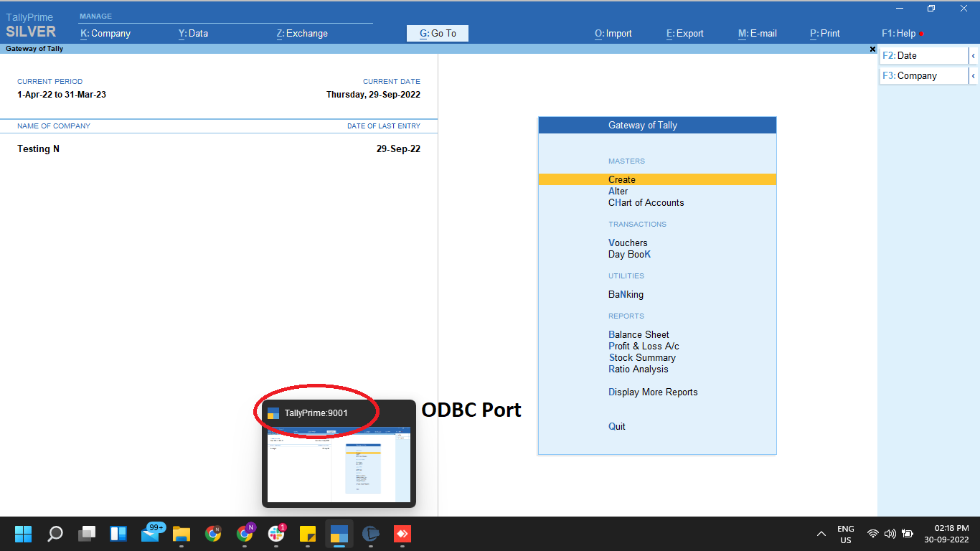Open the E: Export menu
The width and height of the screenshot is (980, 551).
685,33
